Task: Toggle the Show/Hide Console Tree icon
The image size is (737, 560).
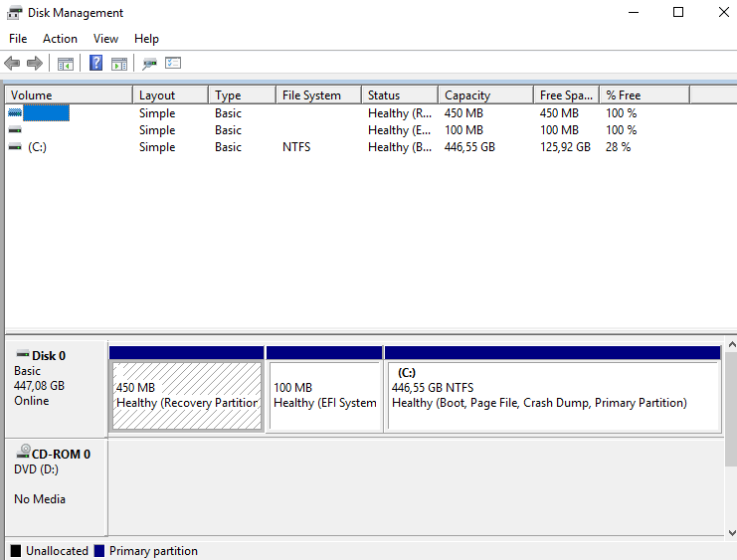Action: (x=66, y=64)
